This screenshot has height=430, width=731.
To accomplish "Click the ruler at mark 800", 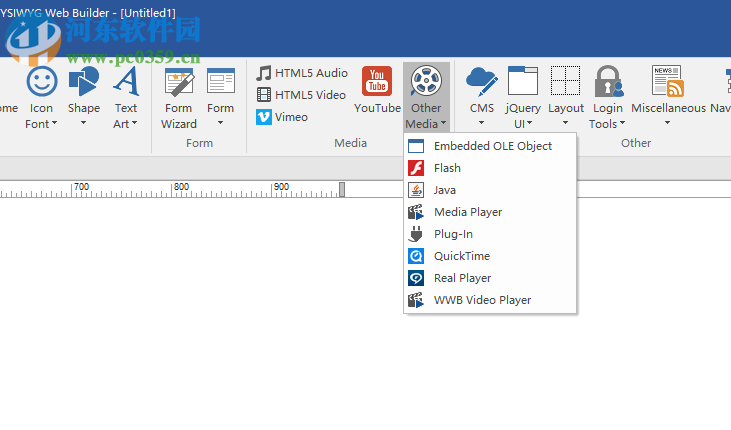I will click(x=181, y=187).
